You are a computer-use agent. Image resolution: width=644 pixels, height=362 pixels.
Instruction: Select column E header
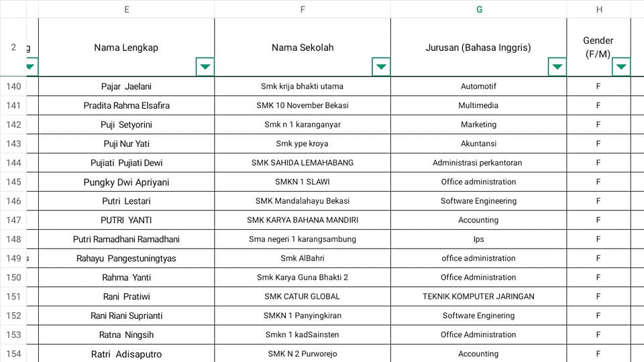[x=127, y=9]
